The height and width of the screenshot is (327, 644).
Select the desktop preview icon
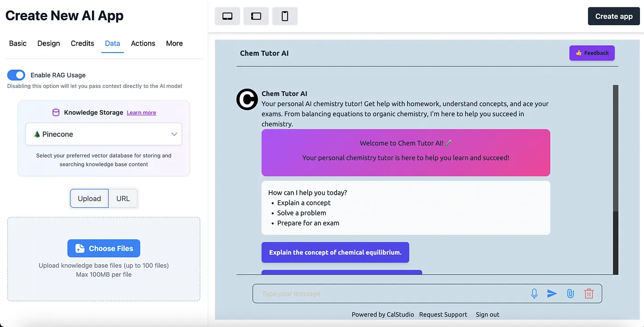(x=227, y=16)
